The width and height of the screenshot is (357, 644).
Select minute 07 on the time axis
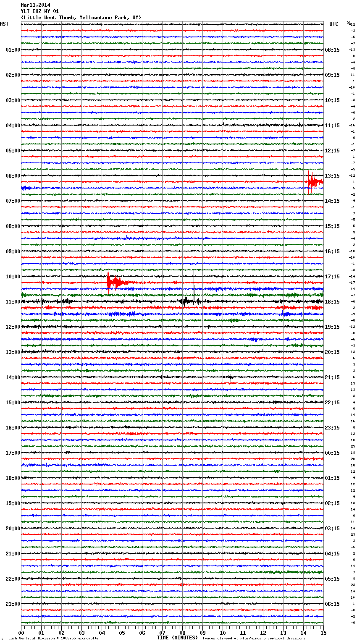(162, 633)
